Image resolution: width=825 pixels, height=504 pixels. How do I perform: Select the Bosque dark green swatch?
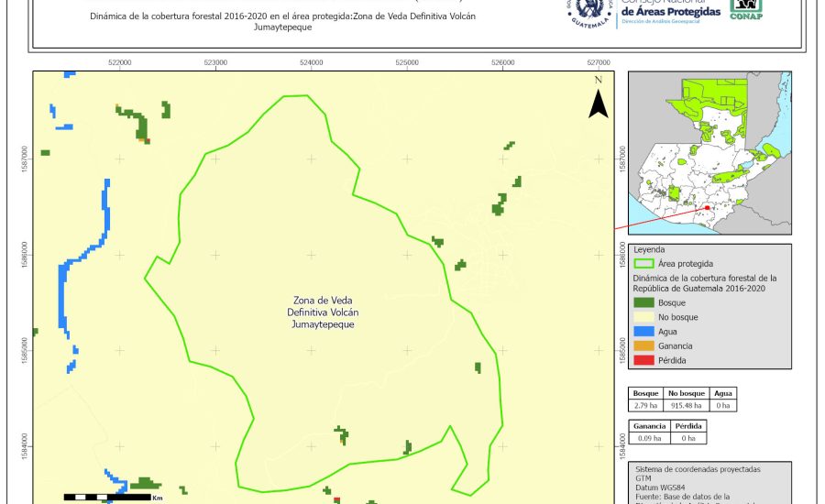(644, 302)
